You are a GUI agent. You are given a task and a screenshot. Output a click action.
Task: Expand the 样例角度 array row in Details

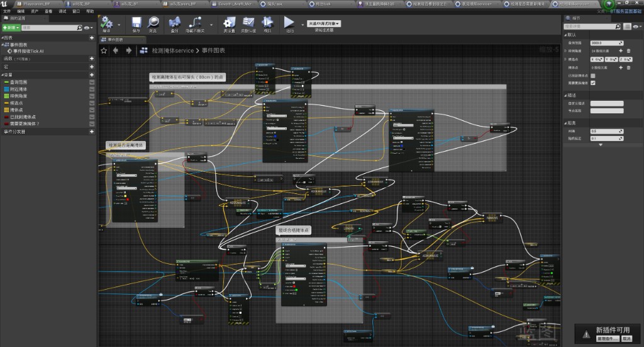pyautogui.click(x=565, y=51)
